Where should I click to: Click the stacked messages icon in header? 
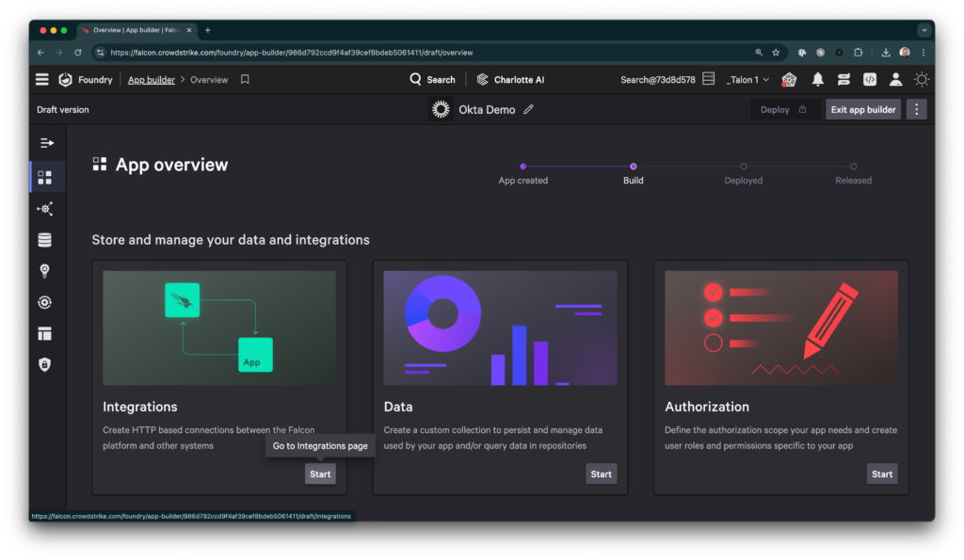tap(843, 79)
